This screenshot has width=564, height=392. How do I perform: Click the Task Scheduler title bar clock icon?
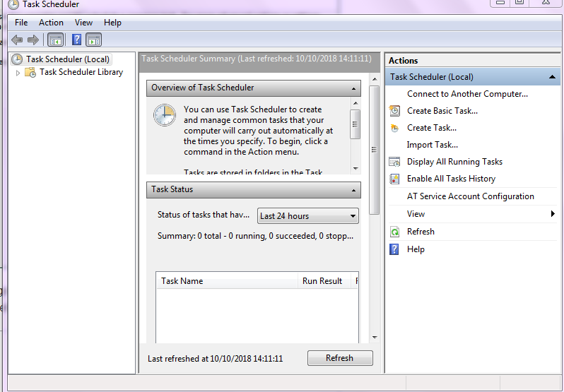13,4
